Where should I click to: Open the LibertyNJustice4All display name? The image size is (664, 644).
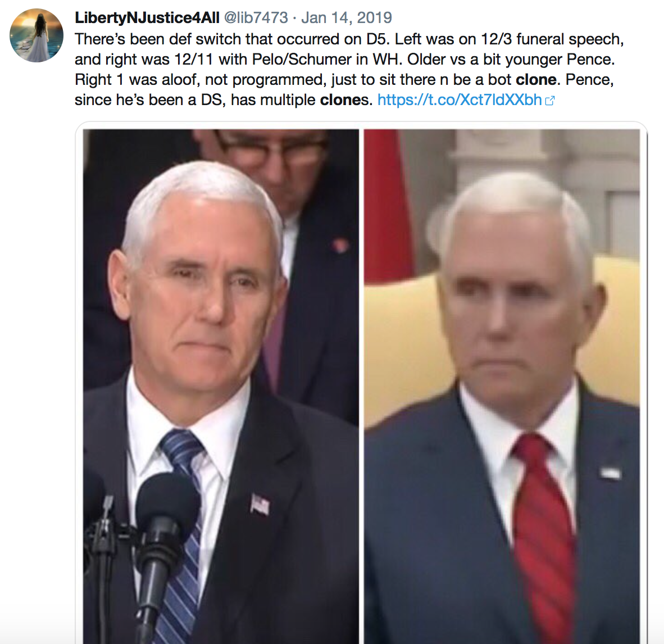click(147, 18)
